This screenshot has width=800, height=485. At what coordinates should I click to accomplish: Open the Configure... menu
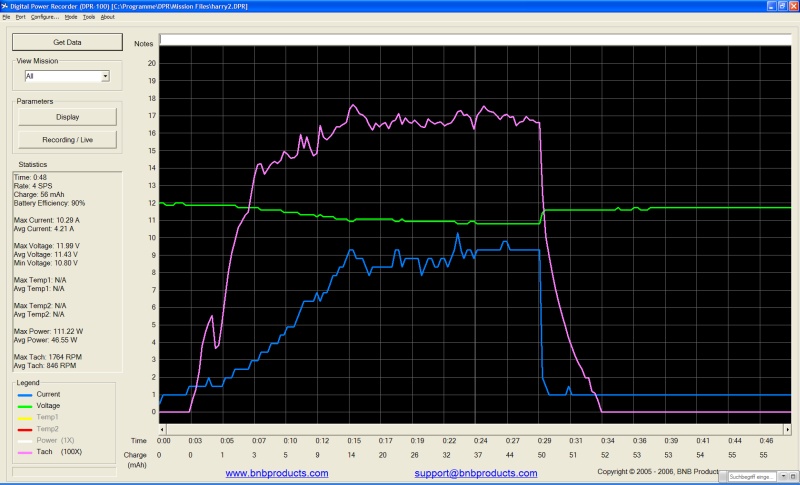click(45, 17)
